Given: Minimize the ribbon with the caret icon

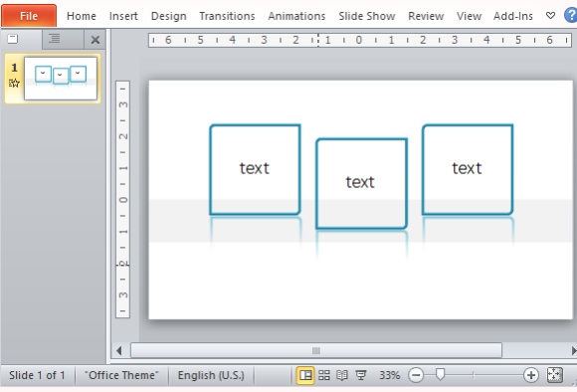Looking at the screenshot, I should tap(550, 16).
